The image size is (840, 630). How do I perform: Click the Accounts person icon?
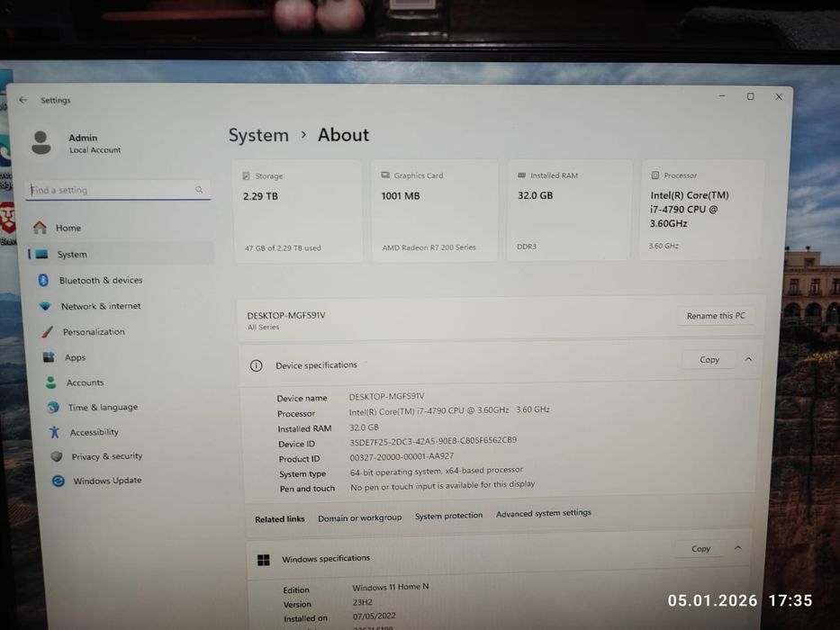tap(51, 382)
